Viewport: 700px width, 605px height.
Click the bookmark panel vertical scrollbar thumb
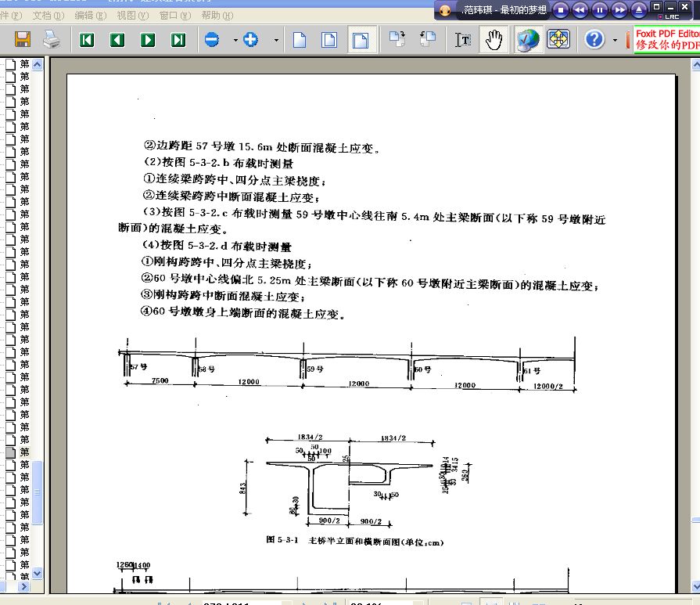tap(37, 492)
